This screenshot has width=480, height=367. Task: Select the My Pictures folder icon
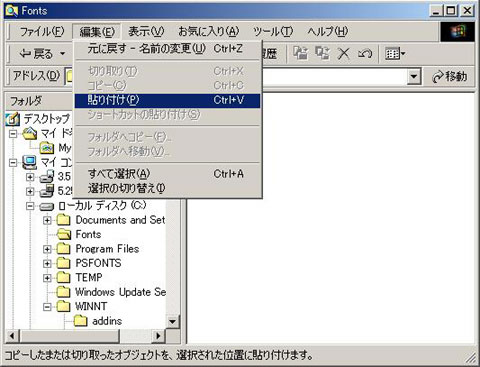(47, 148)
